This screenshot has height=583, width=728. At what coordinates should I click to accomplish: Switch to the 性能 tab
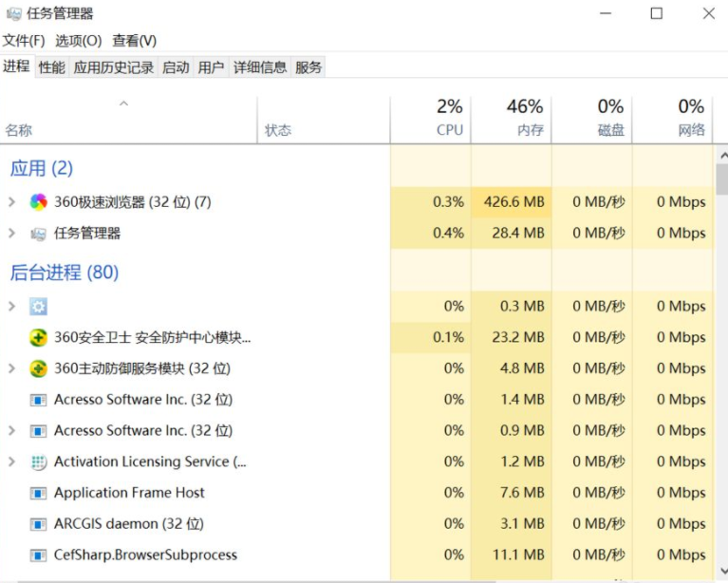51,67
